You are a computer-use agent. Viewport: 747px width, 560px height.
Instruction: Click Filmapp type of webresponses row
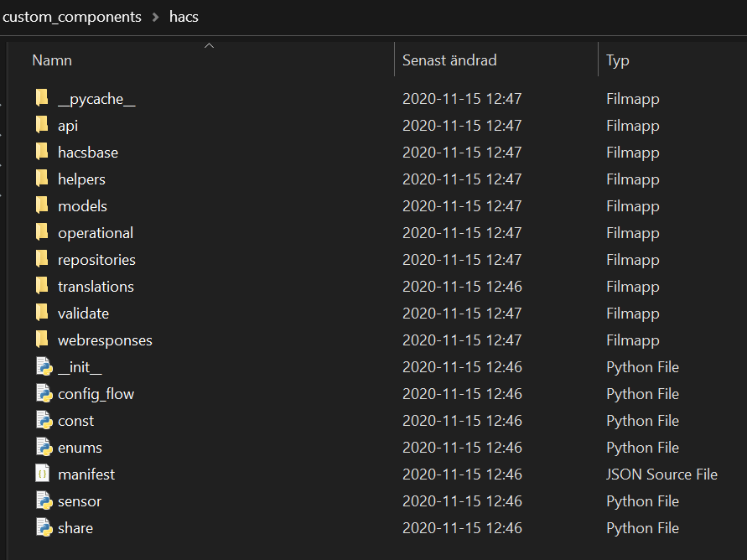(633, 340)
